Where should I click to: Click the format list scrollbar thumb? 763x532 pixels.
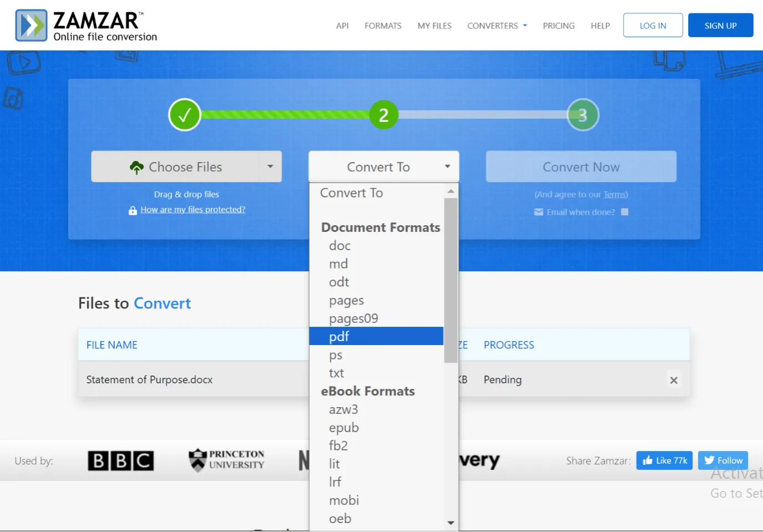(451, 280)
